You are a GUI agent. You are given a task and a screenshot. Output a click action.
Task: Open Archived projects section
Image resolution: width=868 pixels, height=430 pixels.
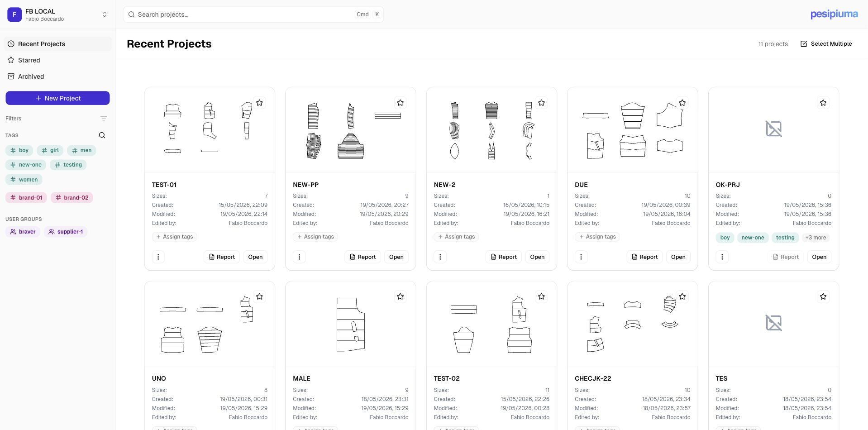click(57, 76)
